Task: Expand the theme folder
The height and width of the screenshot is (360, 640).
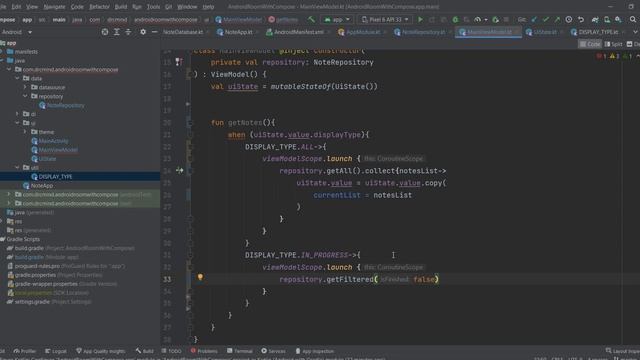Action: (x=25, y=132)
